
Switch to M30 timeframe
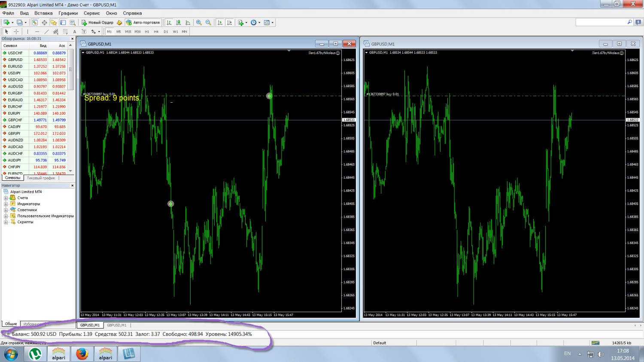tap(137, 31)
